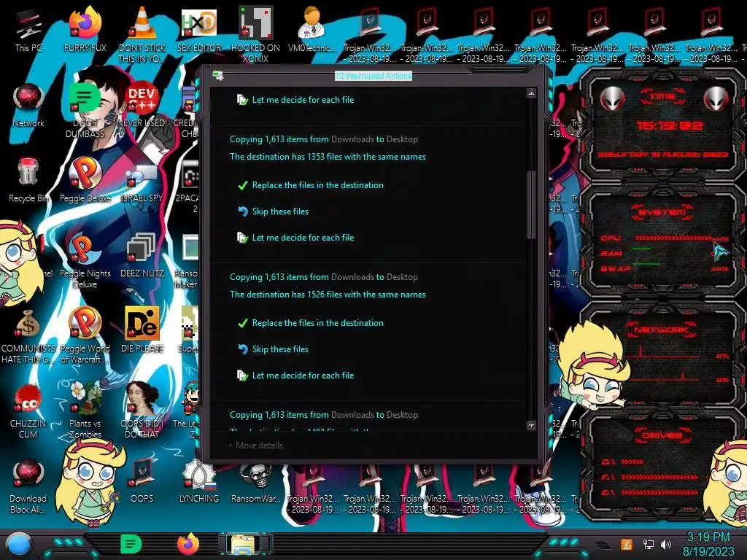Open the COMMUNISTS HATE THIS money bag icon
Image resolution: width=747 pixels, height=560 pixels.
[28, 335]
